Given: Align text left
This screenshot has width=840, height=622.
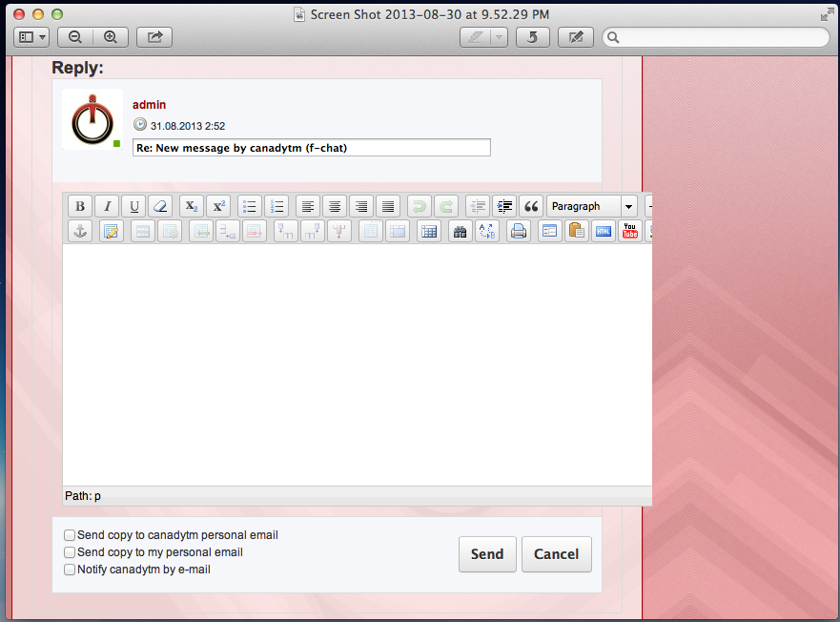Looking at the screenshot, I should (308, 206).
